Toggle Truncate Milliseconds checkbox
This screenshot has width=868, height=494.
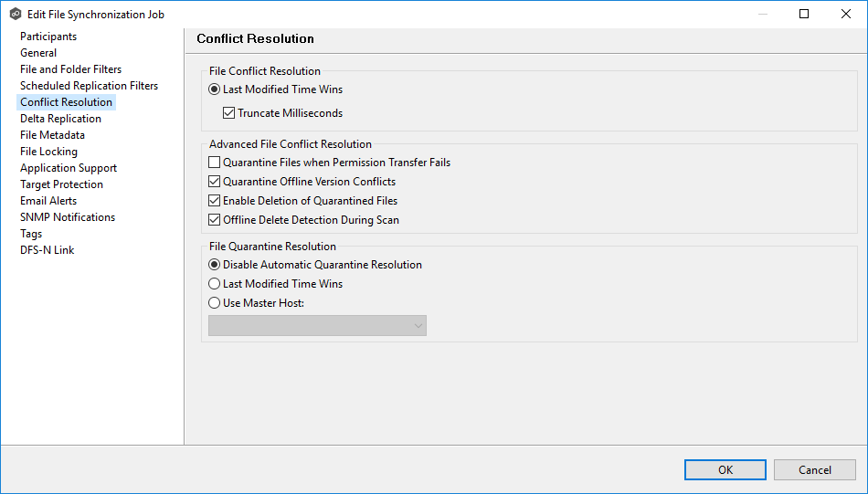click(229, 114)
